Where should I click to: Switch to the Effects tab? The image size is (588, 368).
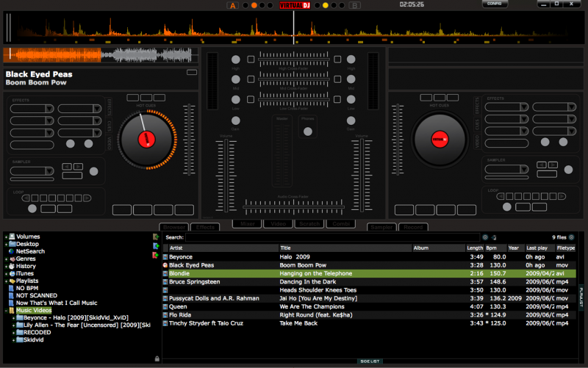coord(205,227)
